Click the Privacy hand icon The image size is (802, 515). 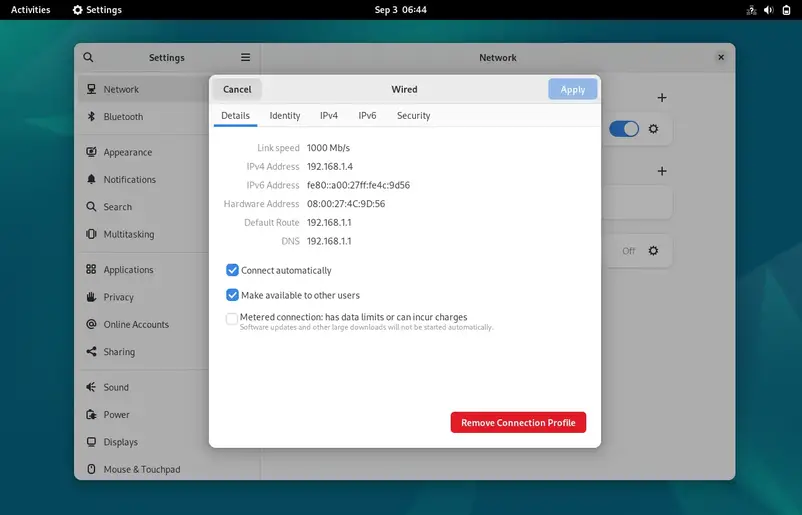(91, 297)
